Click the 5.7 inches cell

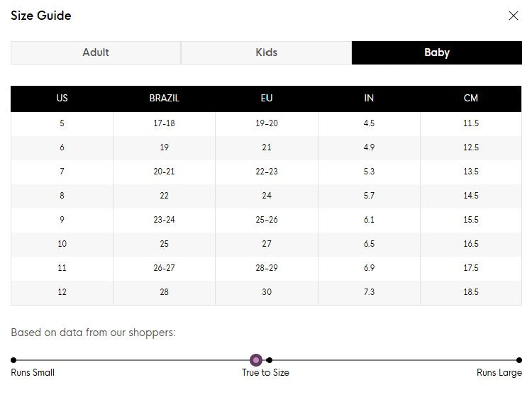coord(369,196)
